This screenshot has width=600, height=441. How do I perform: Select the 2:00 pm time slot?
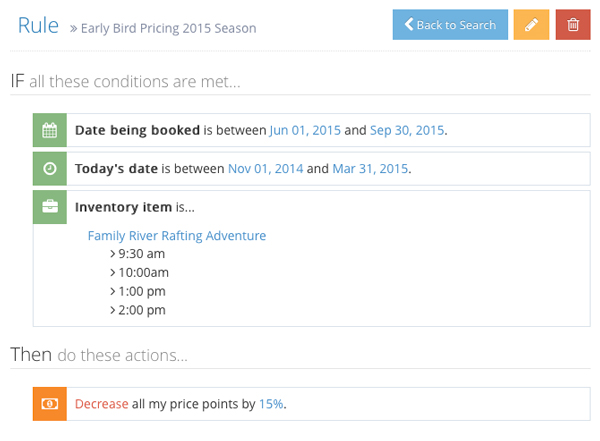tap(141, 310)
